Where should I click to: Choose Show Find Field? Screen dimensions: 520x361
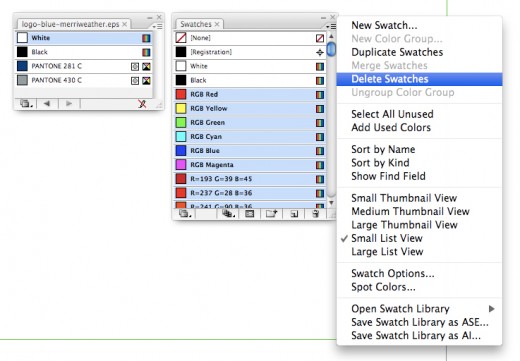pyautogui.click(x=388, y=176)
